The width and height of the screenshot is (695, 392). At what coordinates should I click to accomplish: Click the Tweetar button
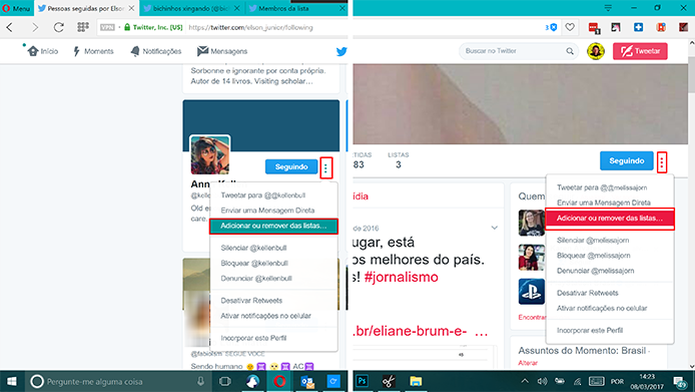(x=640, y=51)
